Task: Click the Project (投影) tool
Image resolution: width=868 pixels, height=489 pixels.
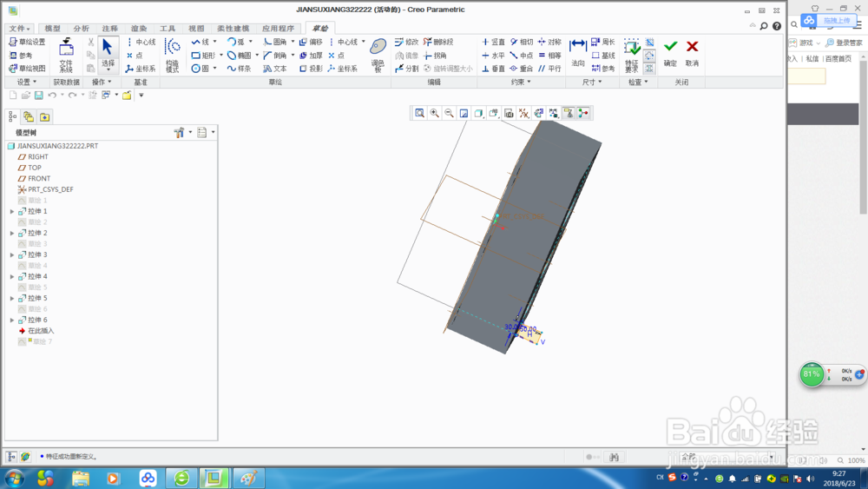Action: pos(311,69)
